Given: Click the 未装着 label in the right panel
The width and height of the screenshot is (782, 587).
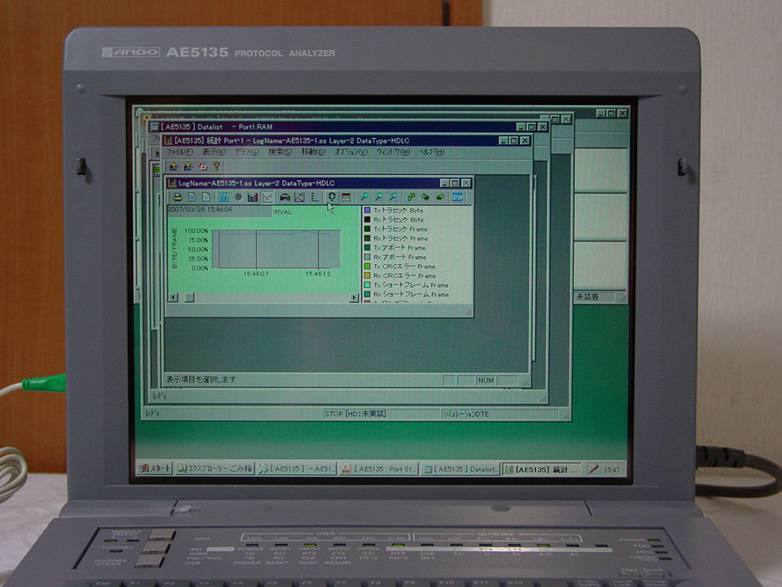Looking at the screenshot, I should click(587, 297).
